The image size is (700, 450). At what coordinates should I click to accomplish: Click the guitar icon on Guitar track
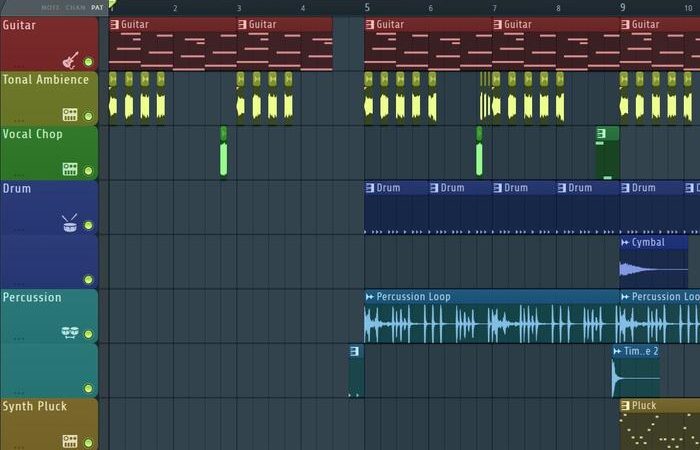tap(70, 60)
